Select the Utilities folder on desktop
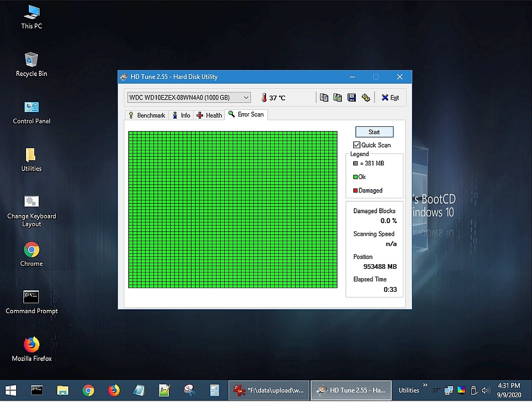 pyautogui.click(x=31, y=160)
